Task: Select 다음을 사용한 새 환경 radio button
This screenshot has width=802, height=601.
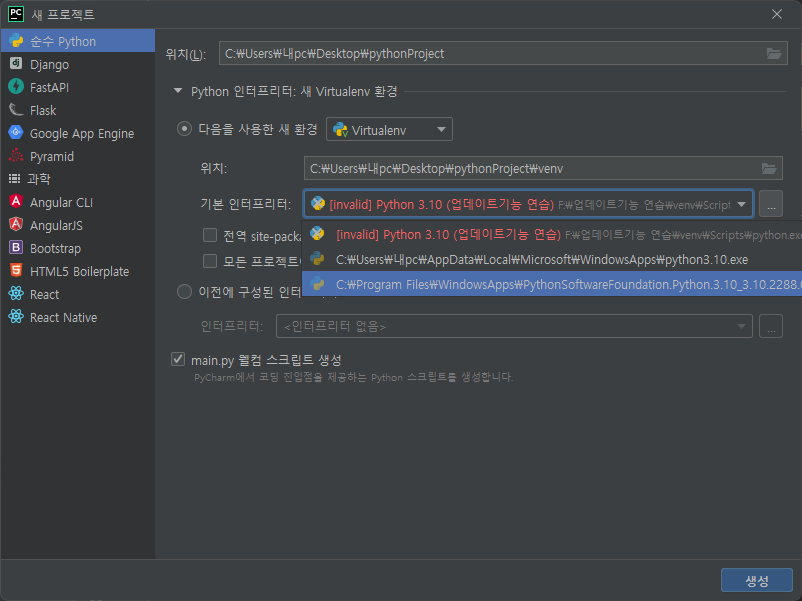Action: tap(184, 128)
